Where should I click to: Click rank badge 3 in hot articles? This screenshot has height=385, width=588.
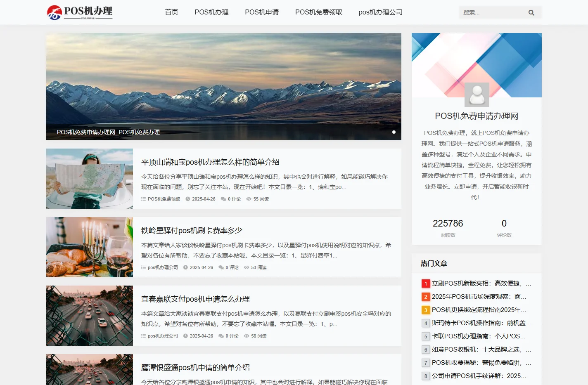pyautogui.click(x=426, y=310)
